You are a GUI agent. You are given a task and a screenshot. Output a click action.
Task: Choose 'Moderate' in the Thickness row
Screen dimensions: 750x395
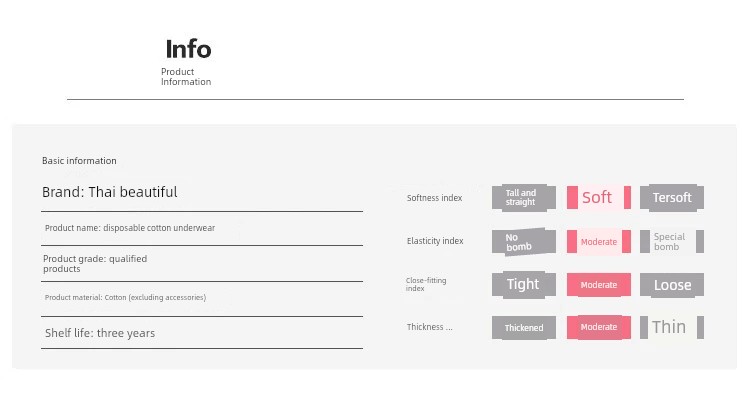pos(599,328)
